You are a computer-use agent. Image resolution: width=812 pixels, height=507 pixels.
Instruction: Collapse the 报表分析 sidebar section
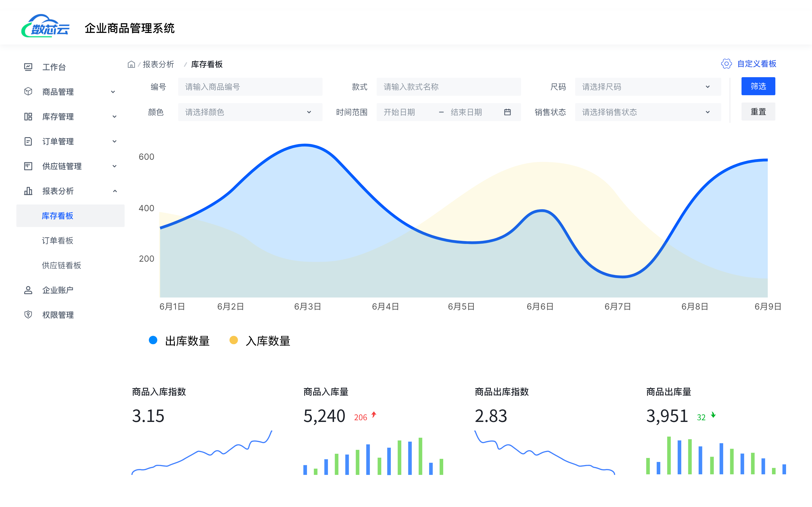point(115,191)
